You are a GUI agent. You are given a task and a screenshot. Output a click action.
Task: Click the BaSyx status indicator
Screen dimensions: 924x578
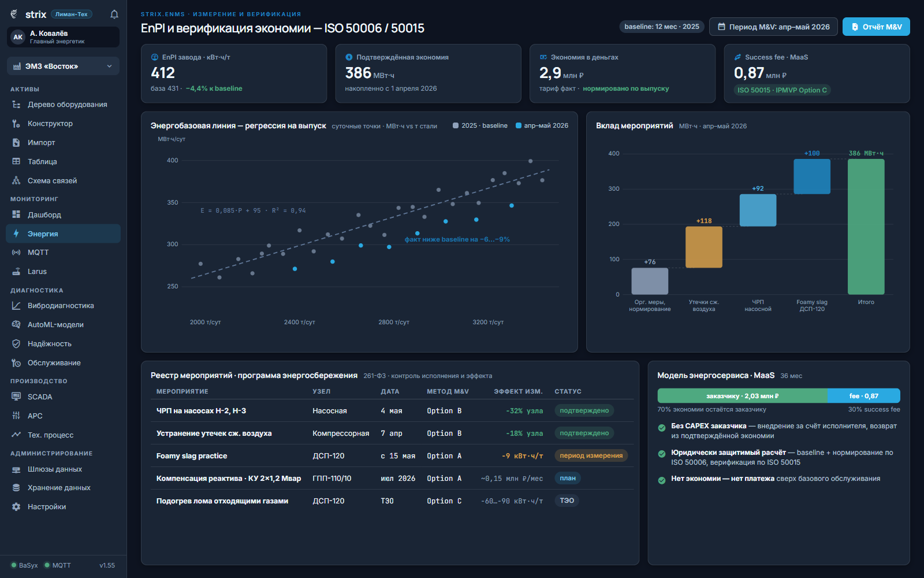(x=24, y=565)
